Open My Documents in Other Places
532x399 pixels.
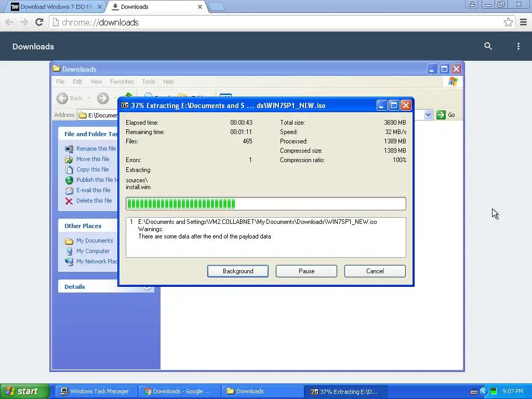(95, 241)
